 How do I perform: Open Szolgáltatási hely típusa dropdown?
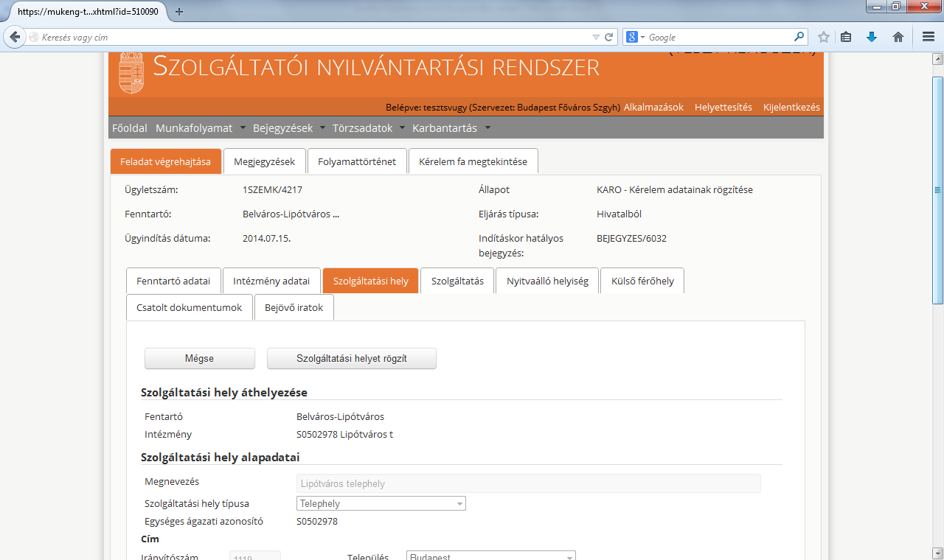tap(381, 504)
